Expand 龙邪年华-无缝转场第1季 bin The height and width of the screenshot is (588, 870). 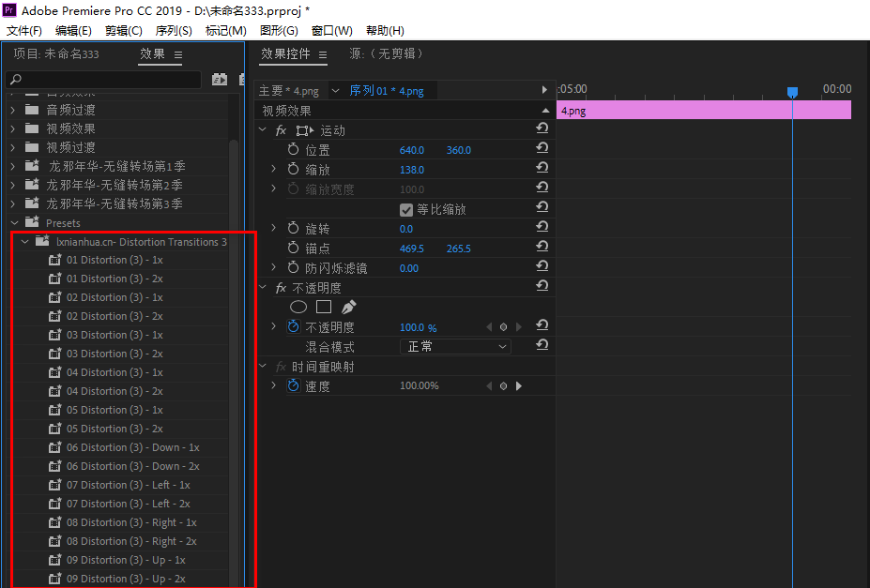(13, 166)
